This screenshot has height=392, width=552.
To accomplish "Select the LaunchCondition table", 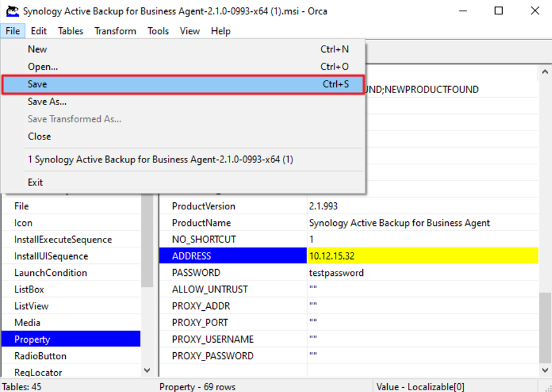I will 71,273.
